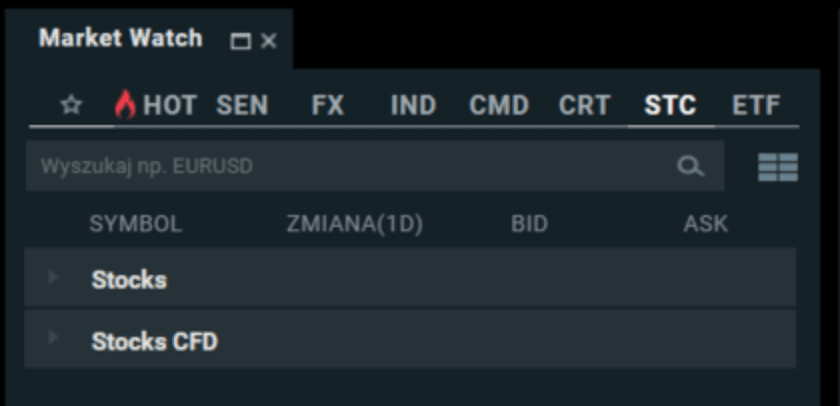Maximize the Market Watch panel

pos(240,41)
